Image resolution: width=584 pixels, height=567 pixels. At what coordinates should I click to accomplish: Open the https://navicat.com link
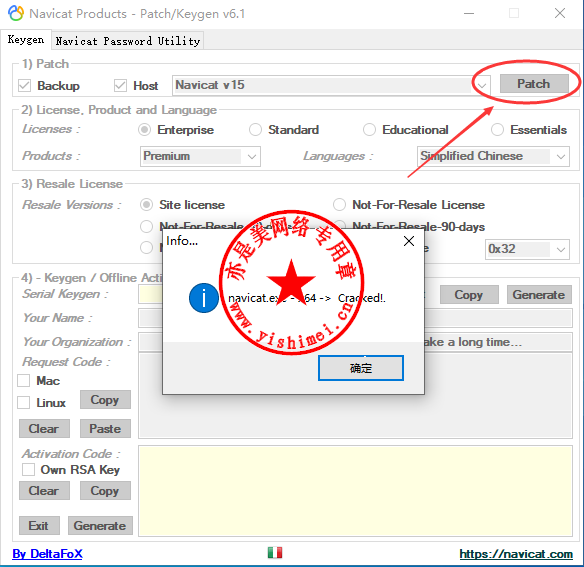516,554
